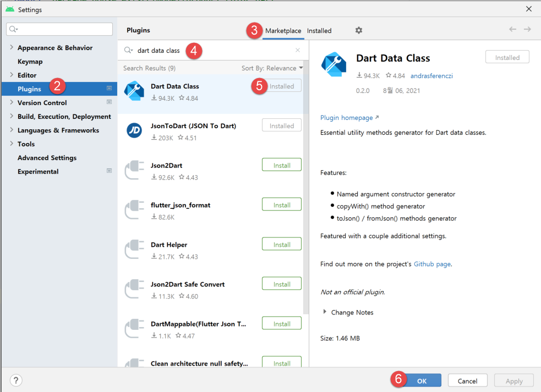Select Clean architecture null safety entry
Screen dimensions: 541x392
click(x=199, y=363)
